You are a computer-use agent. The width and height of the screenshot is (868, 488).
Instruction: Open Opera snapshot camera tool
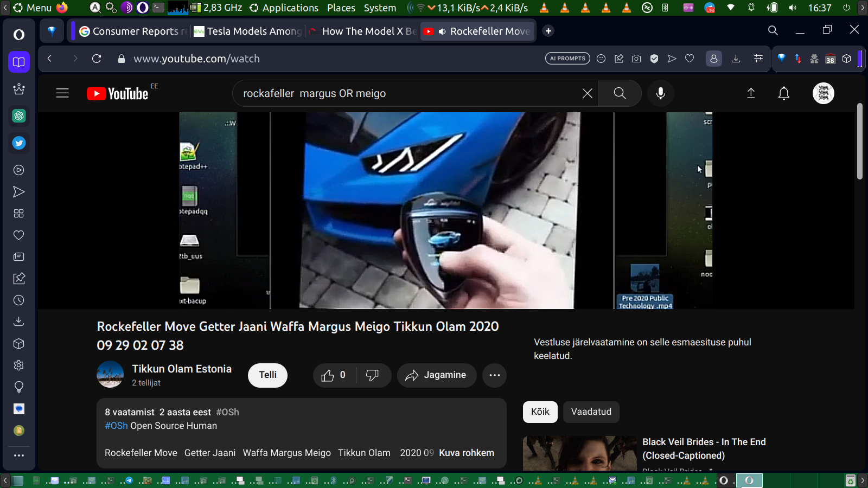pos(636,59)
